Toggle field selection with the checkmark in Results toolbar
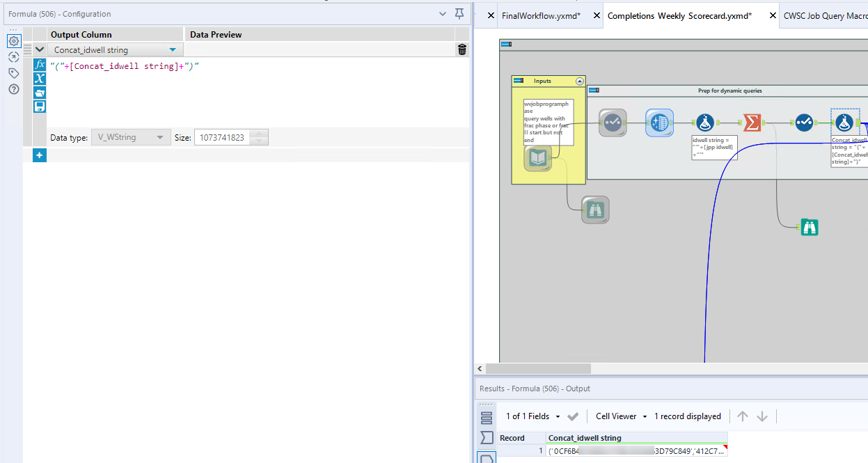868x463 pixels. click(573, 416)
